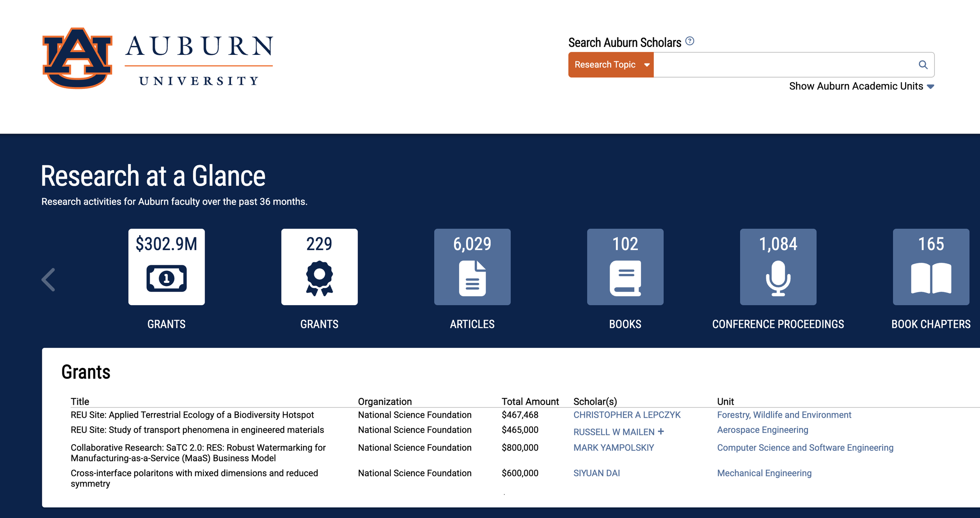Click National Science Foundation in the Lepczyk row
Viewport: 980px width, 518px height.
tap(415, 415)
